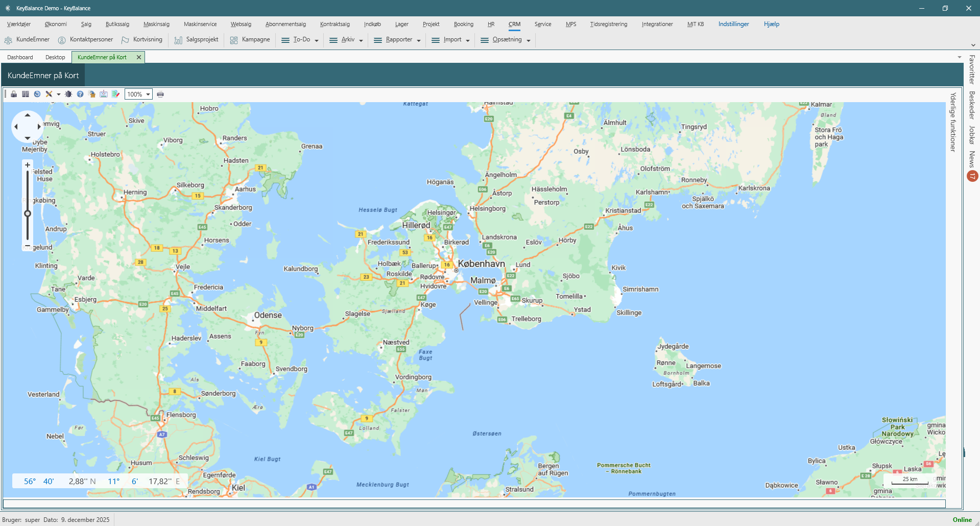Pan the map up with the arrow
The image size is (980, 526).
[28, 115]
